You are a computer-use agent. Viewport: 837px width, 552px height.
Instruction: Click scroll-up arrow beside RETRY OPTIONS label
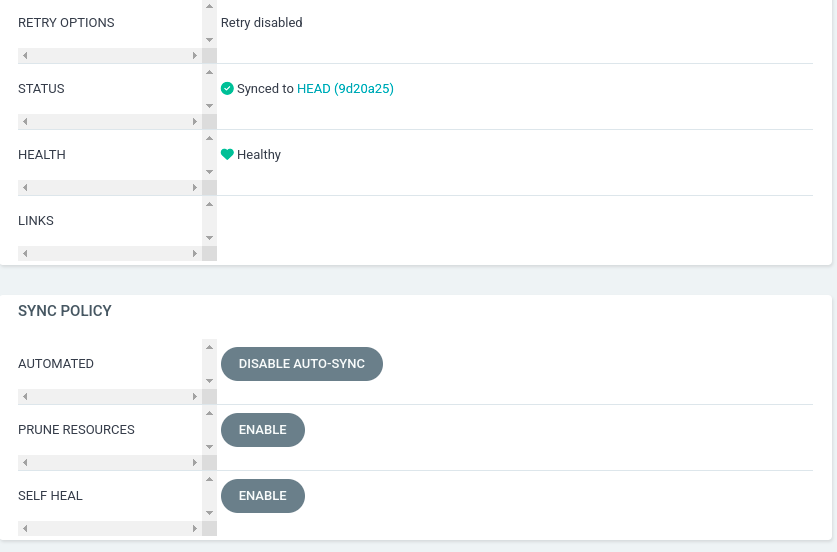[209, 6]
